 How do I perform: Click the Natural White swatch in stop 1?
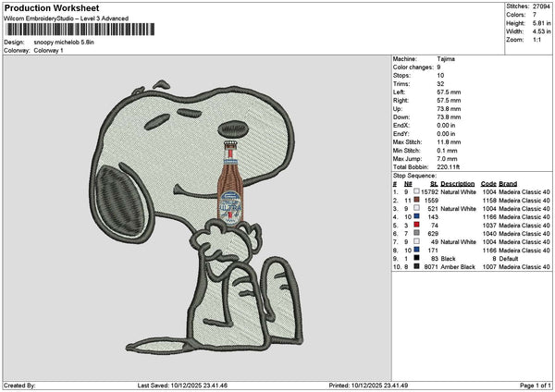point(416,191)
